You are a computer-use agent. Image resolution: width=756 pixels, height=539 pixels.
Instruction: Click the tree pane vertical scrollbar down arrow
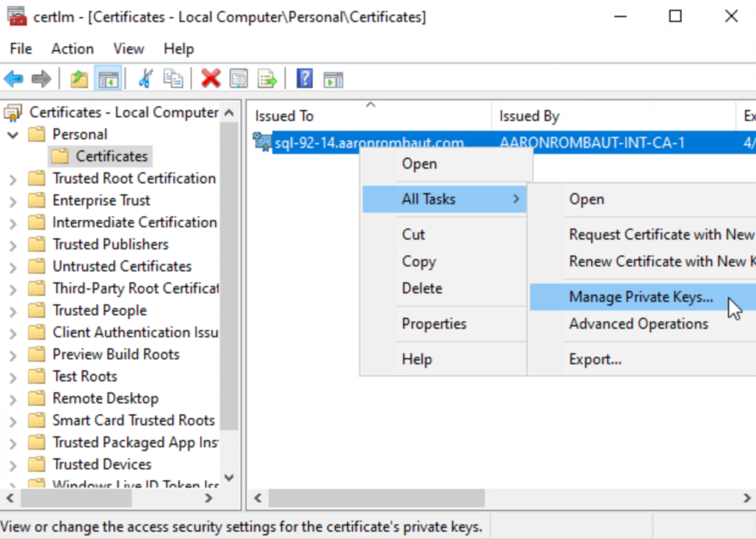[x=229, y=478]
